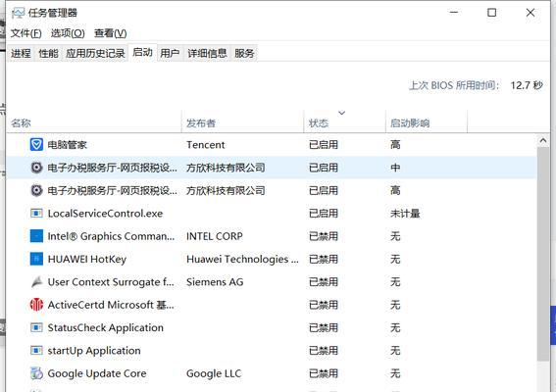The width and height of the screenshot is (556, 392).
Task: Click 已禁用 status in Google Update Core row
Action: [324, 373]
